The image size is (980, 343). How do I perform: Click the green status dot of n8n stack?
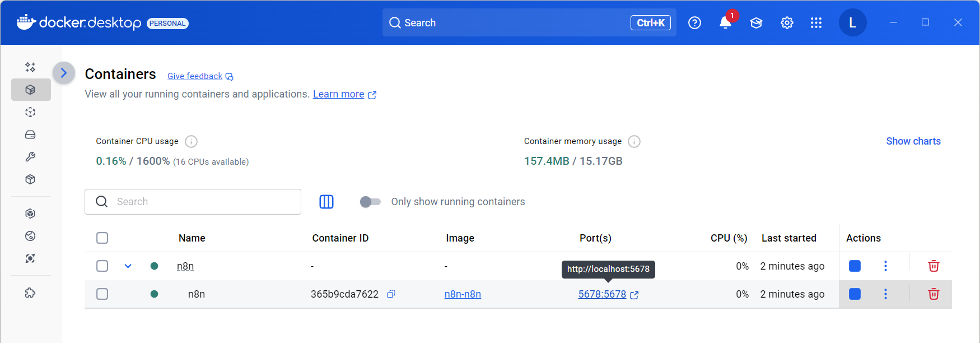[154, 266]
